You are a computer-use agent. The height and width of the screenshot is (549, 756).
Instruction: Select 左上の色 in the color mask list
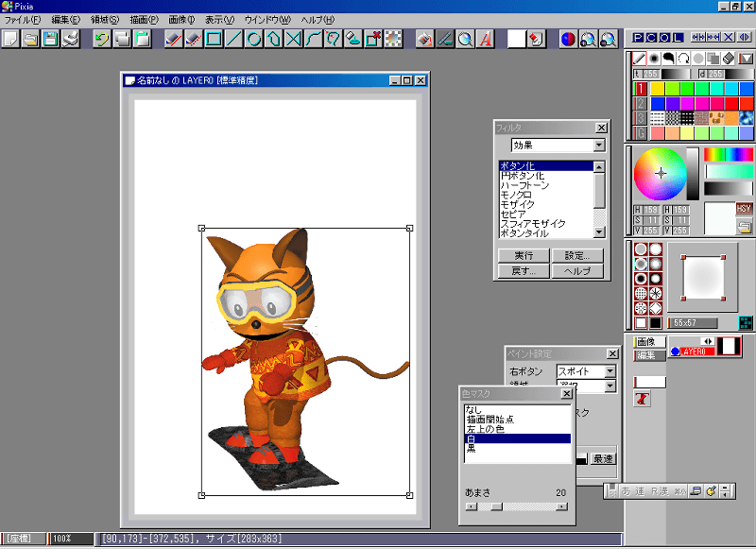(517, 429)
